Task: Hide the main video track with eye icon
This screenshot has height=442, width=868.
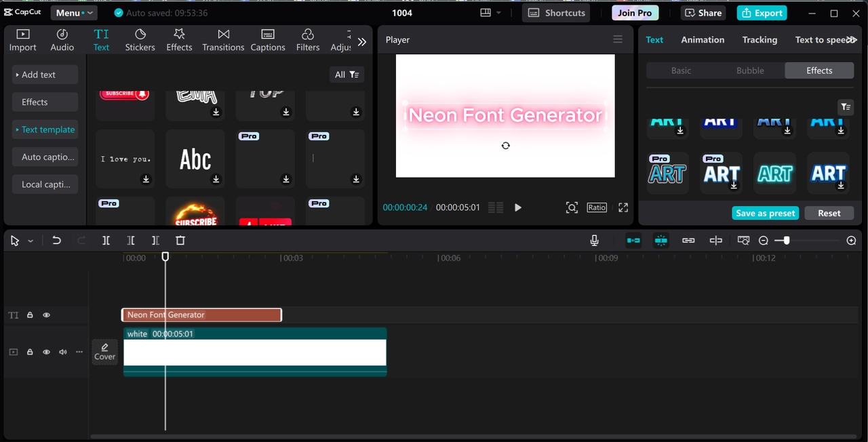Action: (x=47, y=352)
